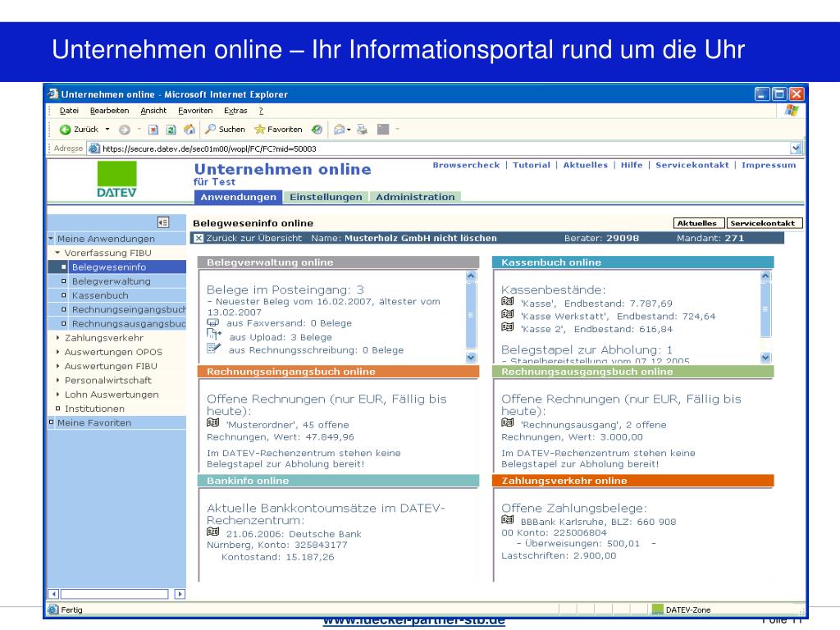Expand the Auswertungen OPOS node
Image resolution: width=840 pixels, height=630 pixels.
[x=58, y=352]
